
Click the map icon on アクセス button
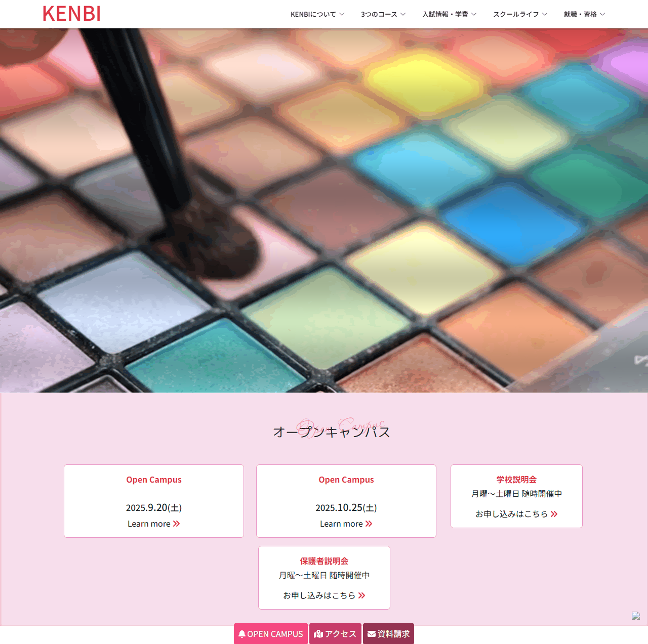coord(318,634)
